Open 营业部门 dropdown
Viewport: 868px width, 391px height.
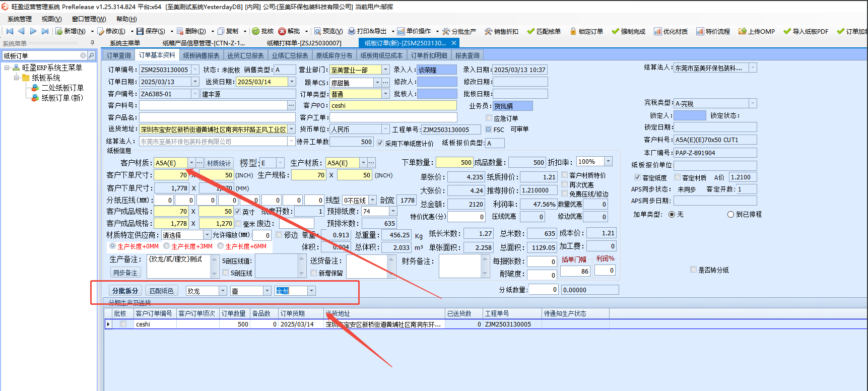pyautogui.click(x=385, y=70)
